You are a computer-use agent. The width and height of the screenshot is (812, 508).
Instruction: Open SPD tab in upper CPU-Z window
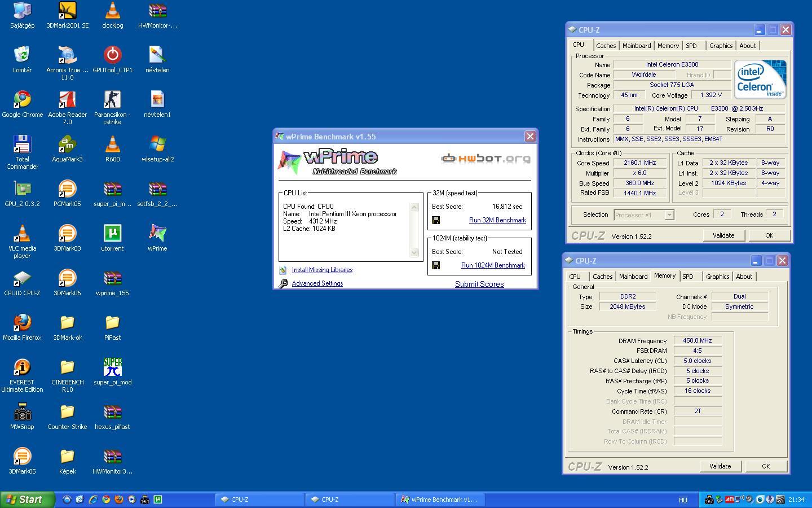pyautogui.click(x=691, y=46)
